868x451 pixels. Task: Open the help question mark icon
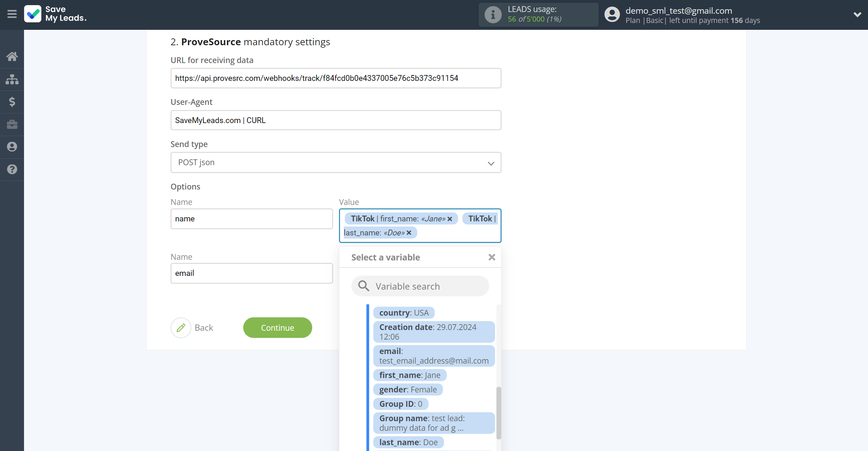12,169
